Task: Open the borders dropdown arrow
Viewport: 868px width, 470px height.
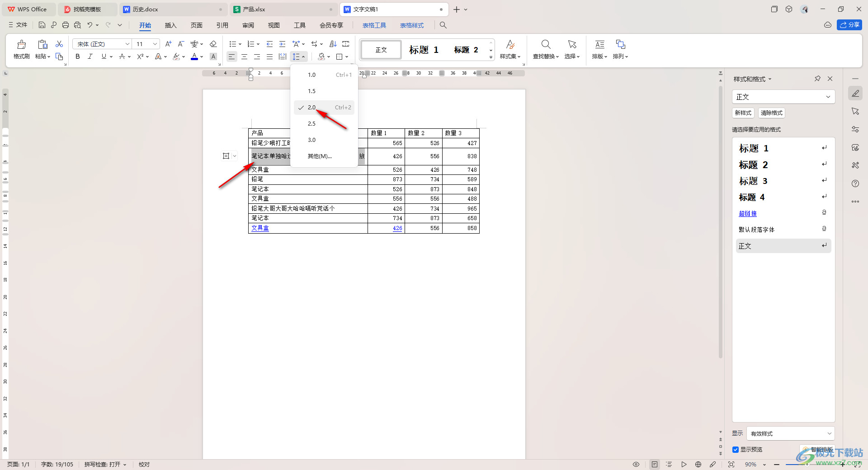Action: pos(347,56)
